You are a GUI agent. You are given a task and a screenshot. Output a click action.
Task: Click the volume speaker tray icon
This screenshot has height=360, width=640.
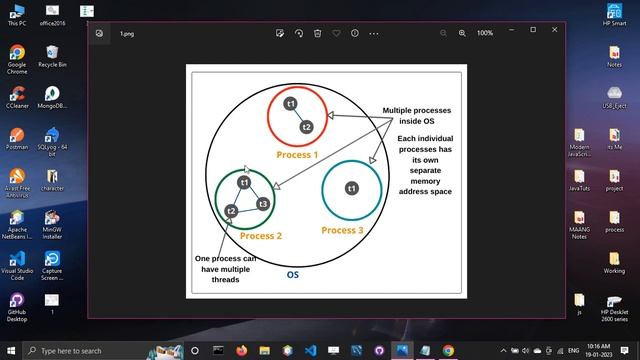pos(526,351)
